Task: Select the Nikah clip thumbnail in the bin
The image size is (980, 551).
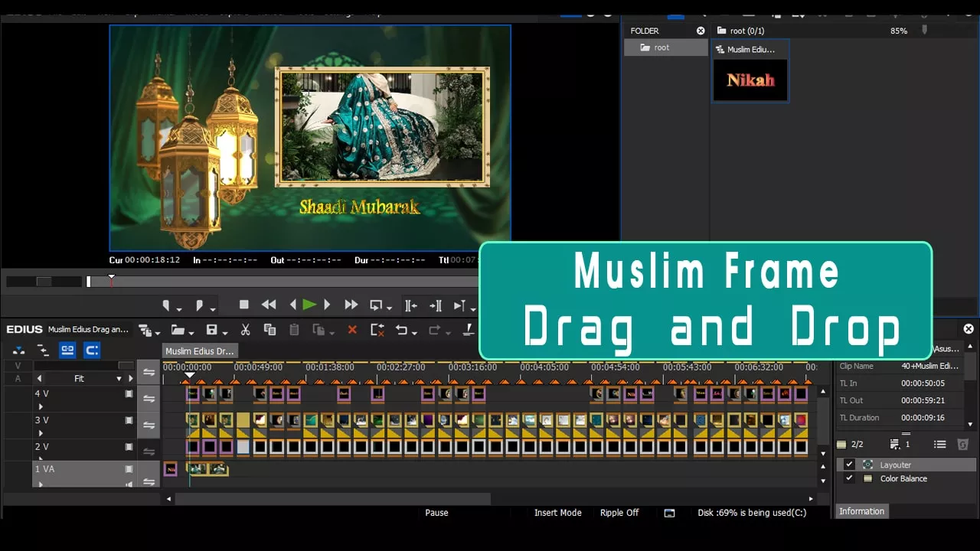Action: [x=750, y=80]
